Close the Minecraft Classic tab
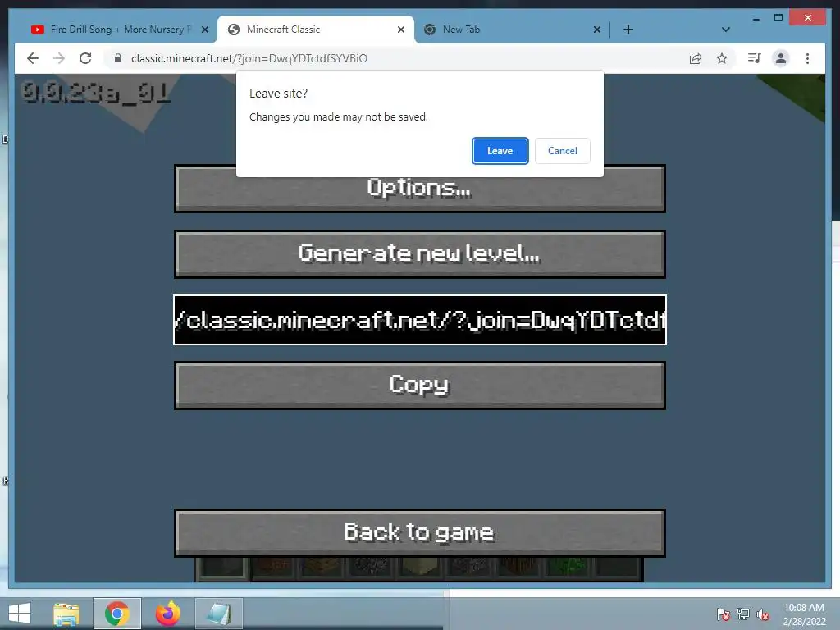This screenshot has width=840, height=630. (400, 30)
